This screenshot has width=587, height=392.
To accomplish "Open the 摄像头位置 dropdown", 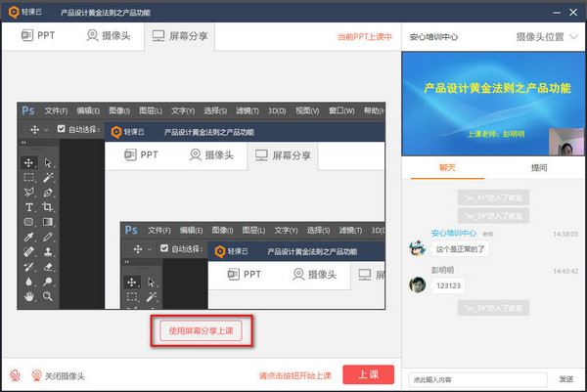I will tap(547, 36).
